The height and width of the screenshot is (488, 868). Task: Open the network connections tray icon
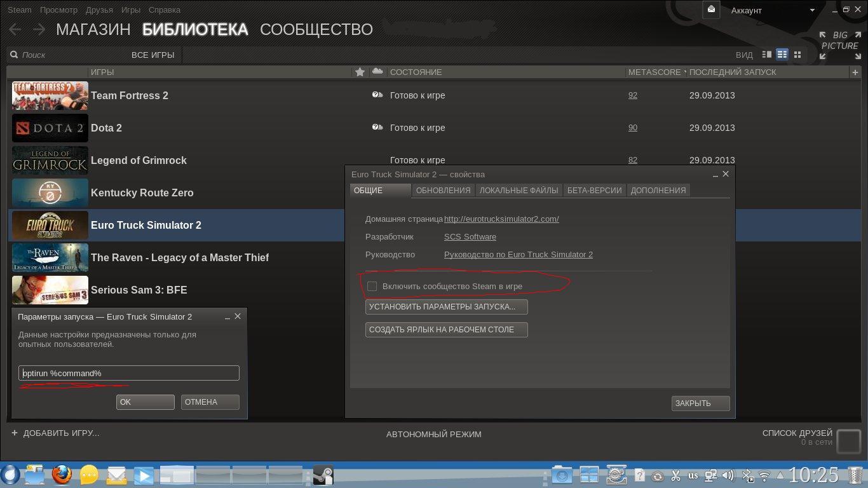(x=711, y=475)
